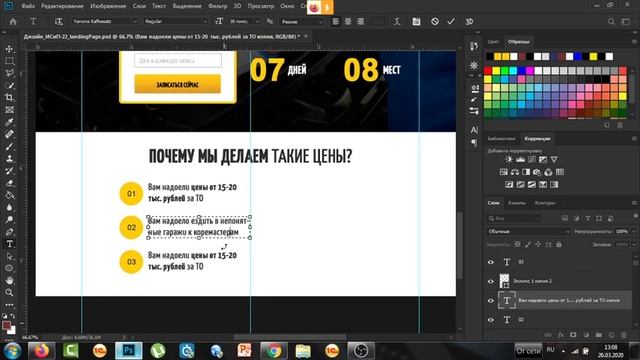
Task: Click the 3D button in options bar
Action: tap(469, 22)
